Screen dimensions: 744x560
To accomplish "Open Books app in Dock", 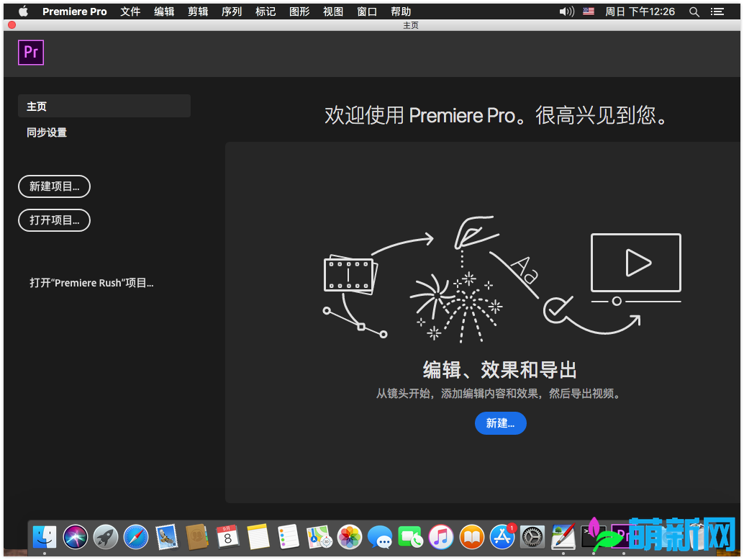I will pyautogui.click(x=471, y=537).
